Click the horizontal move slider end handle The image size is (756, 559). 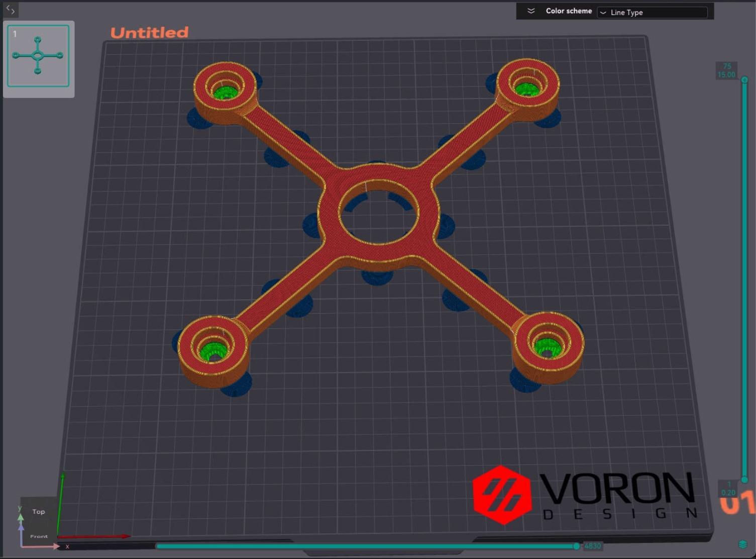pyautogui.click(x=576, y=546)
